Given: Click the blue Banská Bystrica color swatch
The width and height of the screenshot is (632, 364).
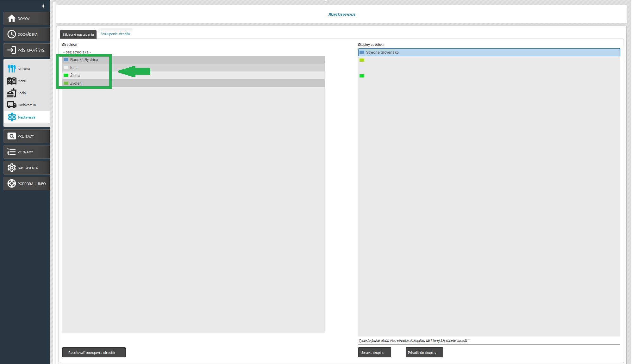Looking at the screenshot, I should point(66,59).
